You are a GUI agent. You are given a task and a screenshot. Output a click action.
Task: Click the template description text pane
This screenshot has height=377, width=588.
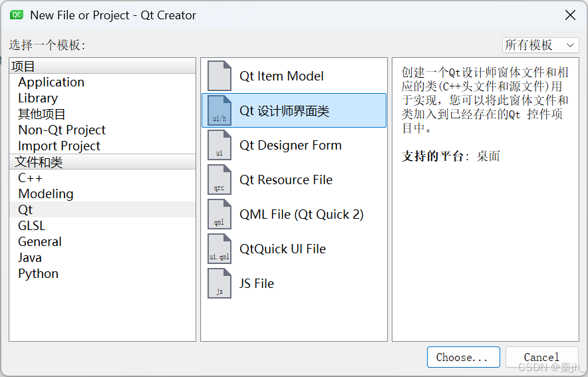486,199
